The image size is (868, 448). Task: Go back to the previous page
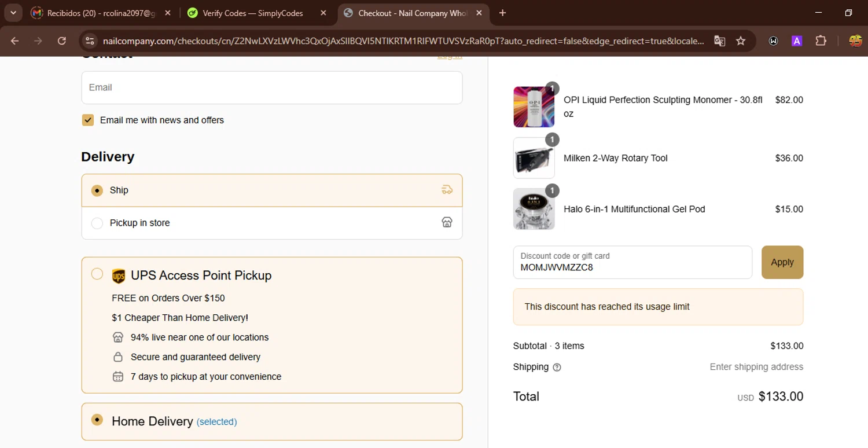pyautogui.click(x=15, y=41)
